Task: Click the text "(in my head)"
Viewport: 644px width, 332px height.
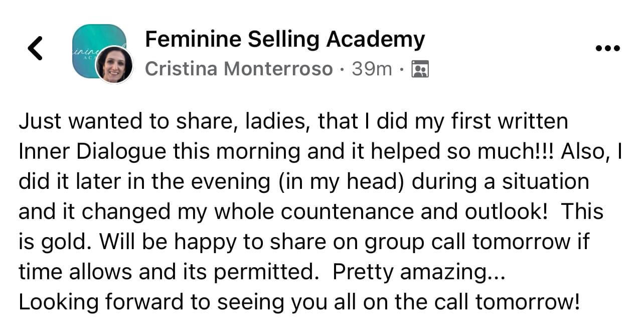Action: click(x=337, y=181)
